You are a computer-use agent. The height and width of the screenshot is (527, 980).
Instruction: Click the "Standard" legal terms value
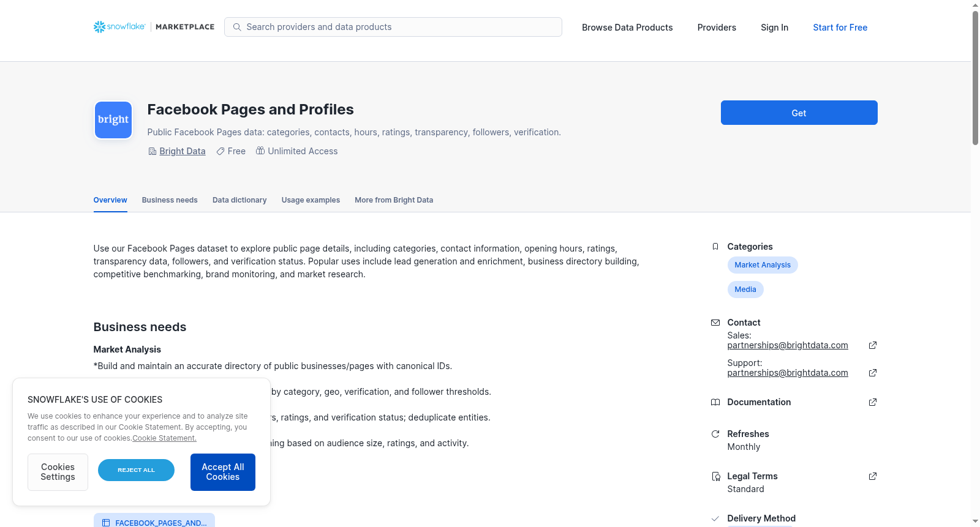pyautogui.click(x=745, y=489)
